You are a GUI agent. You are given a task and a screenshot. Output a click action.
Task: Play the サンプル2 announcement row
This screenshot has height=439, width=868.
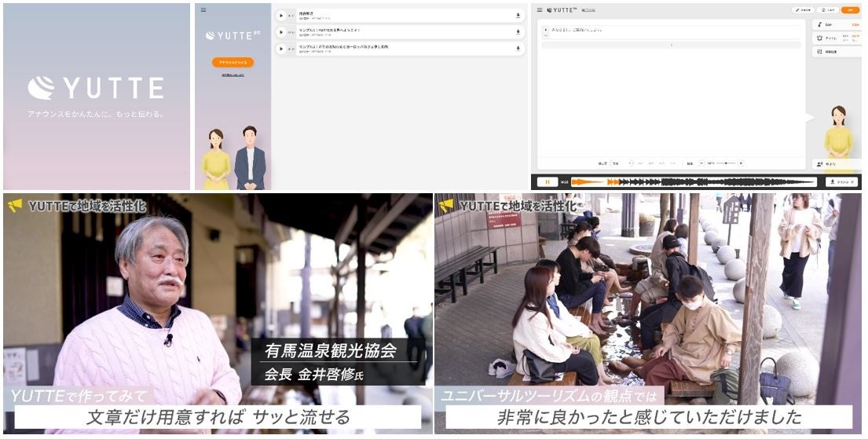[281, 49]
